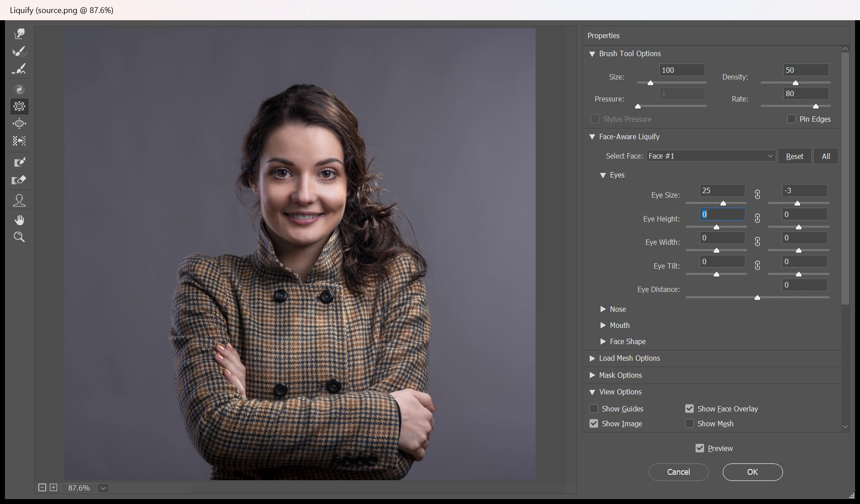Enable the Show Mesh checkbox
Viewport: 860px width, 504px height.
pos(690,424)
